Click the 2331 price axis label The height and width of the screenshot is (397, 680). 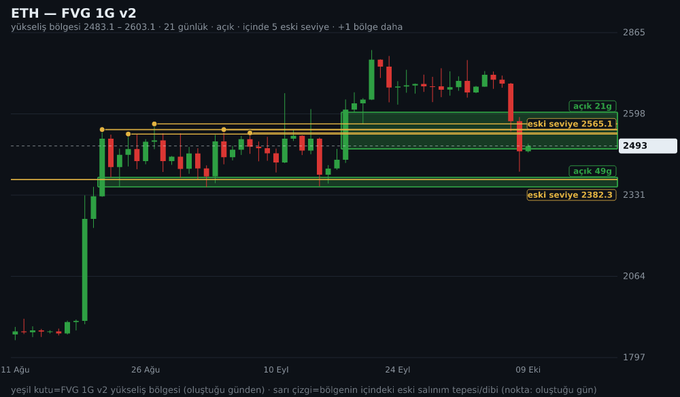click(634, 195)
